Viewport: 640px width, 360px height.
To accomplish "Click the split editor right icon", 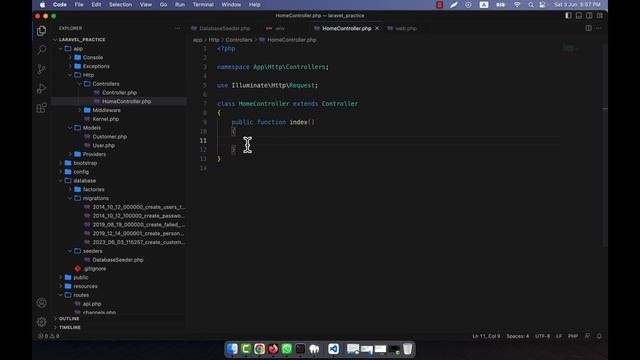I will coord(589,28).
